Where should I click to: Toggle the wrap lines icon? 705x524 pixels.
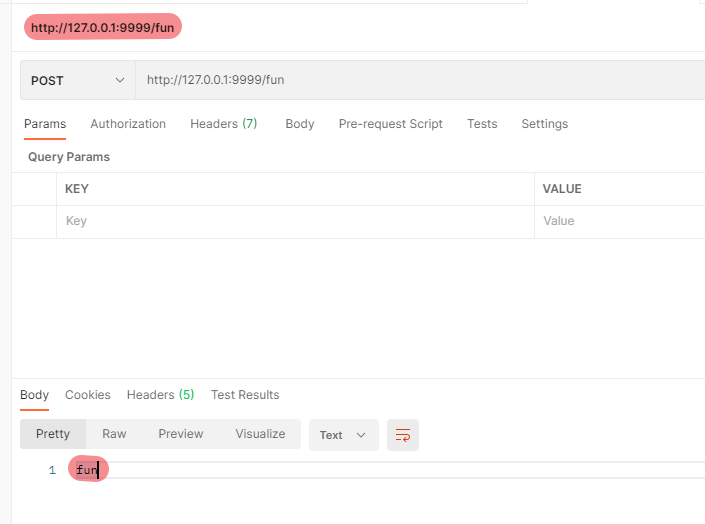(403, 435)
